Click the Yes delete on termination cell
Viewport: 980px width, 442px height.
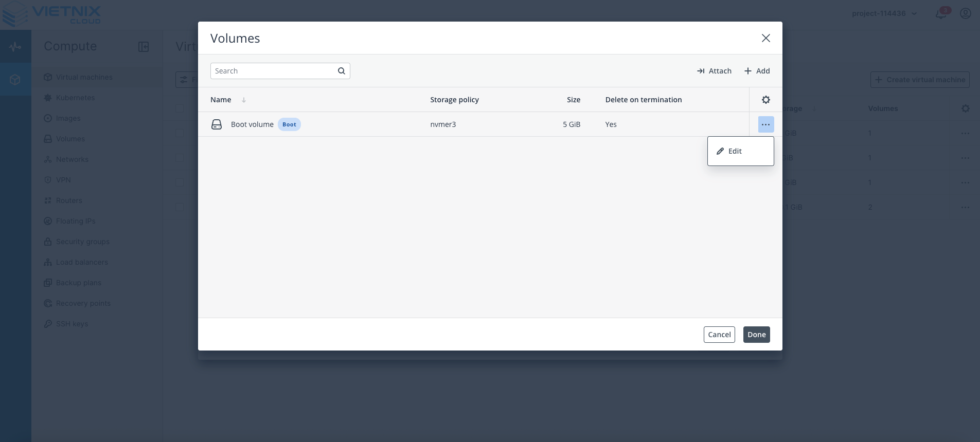point(611,124)
